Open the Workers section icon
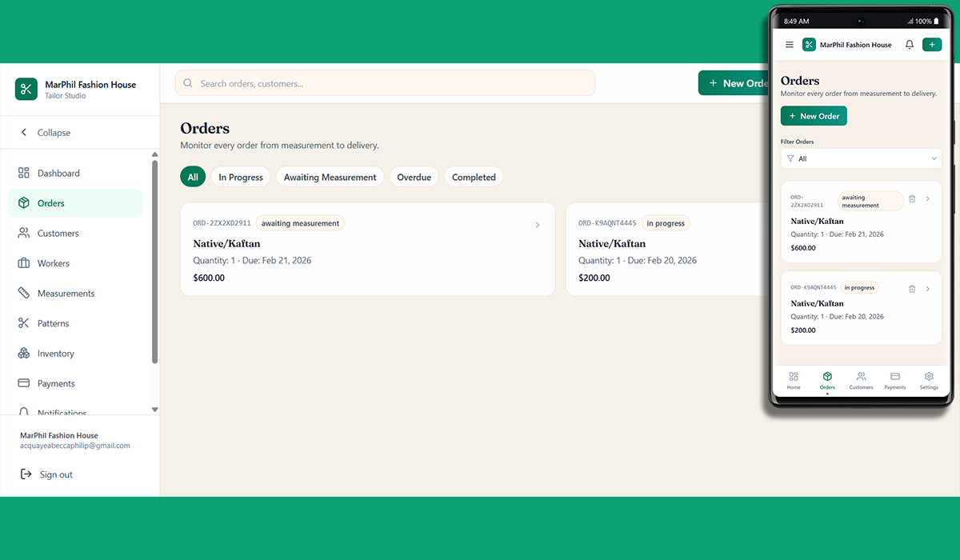960x560 pixels. click(25, 262)
